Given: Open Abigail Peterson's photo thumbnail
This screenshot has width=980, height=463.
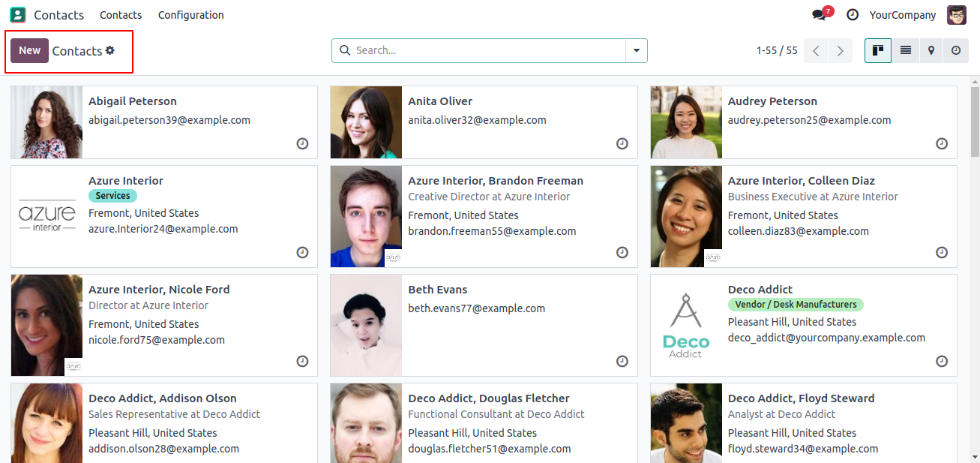Looking at the screenshot, I should tap(46, 122).
